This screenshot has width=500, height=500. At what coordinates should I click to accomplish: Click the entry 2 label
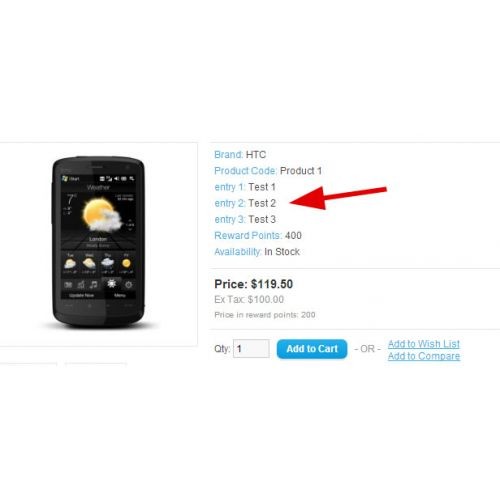230,203
